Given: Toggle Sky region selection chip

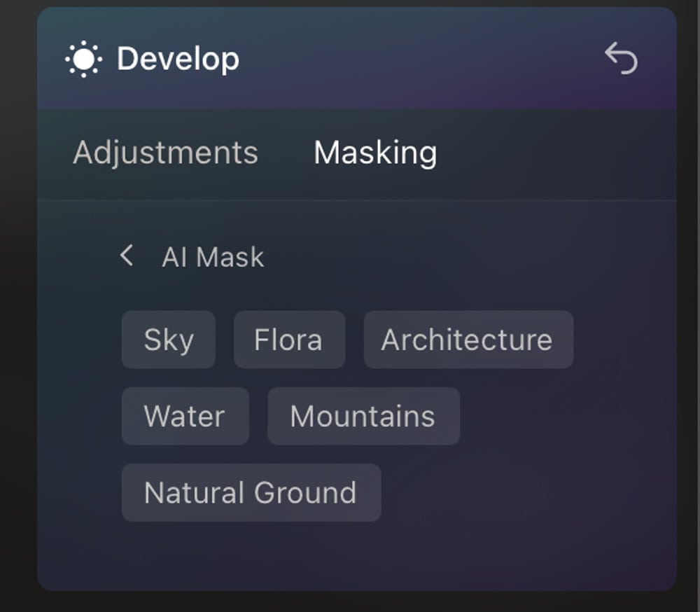Looking at the screenshot, I should click(x=169, y=340).
